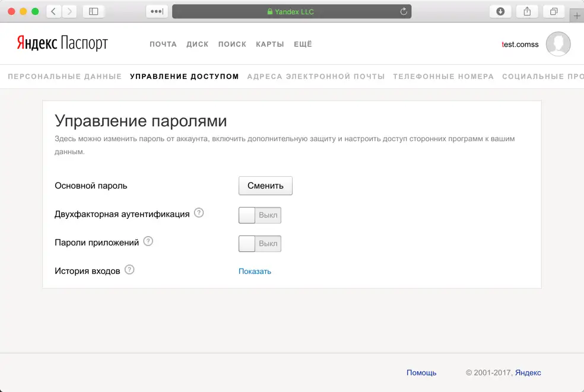
Task: Open the test.comss account menu
Action: 520,44
